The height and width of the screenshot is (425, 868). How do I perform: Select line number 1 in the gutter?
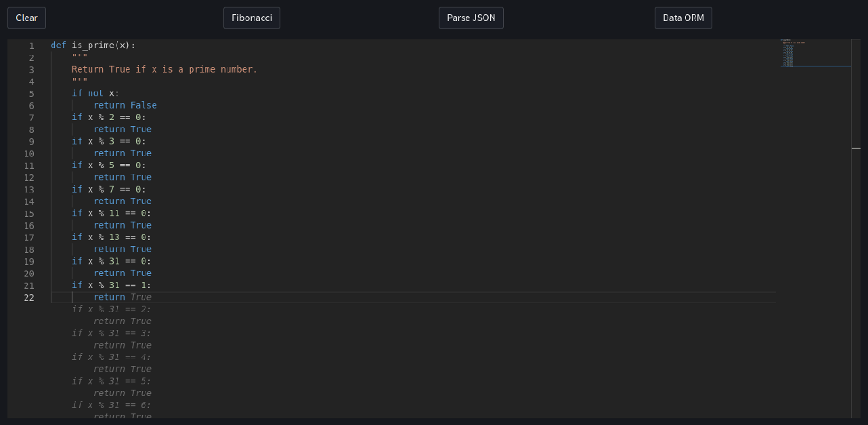pos(30,45)
